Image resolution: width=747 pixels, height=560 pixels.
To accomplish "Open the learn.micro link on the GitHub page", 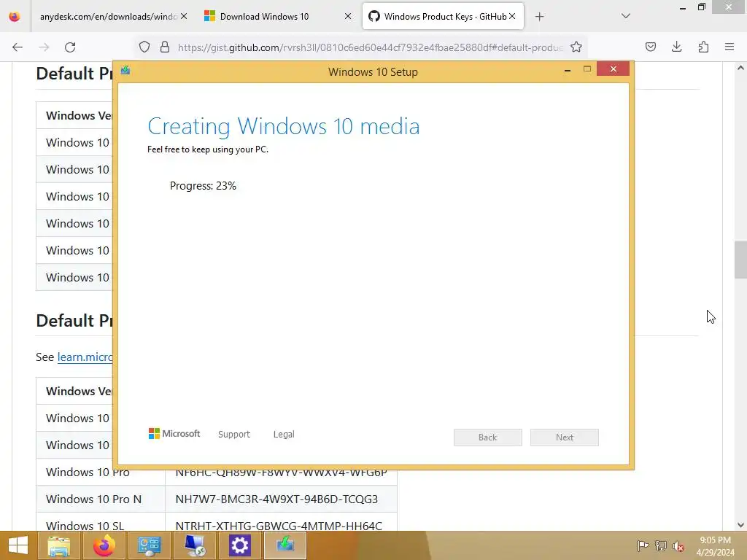I will click(85, 357).
